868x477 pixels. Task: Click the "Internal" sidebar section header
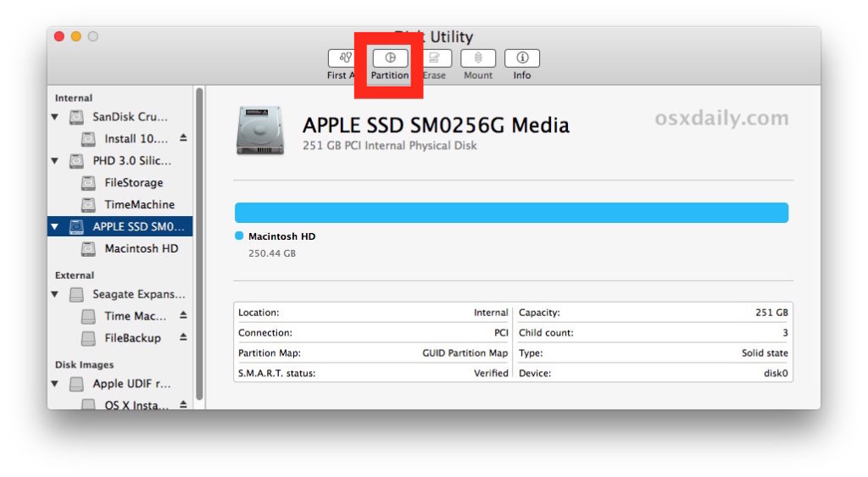[74, 98]
